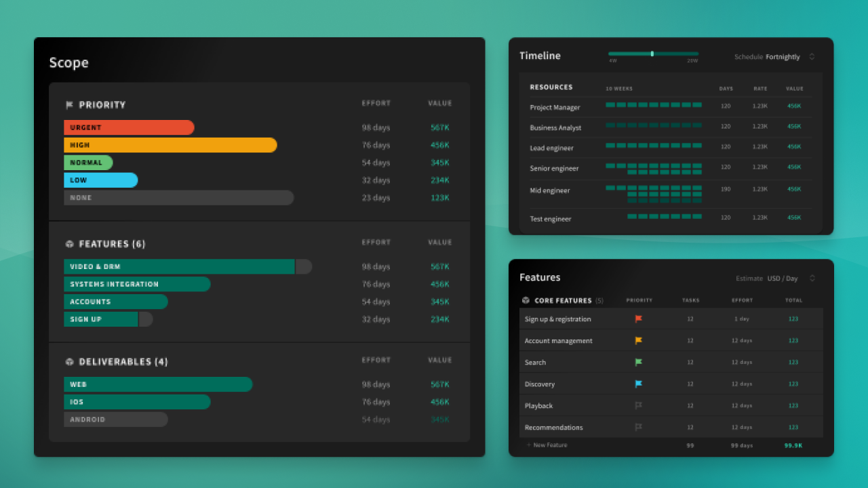Select the Sign Up feature bar
Image resolution: width=868 pixels, height=488 pixels.
[x=108, y=319]
